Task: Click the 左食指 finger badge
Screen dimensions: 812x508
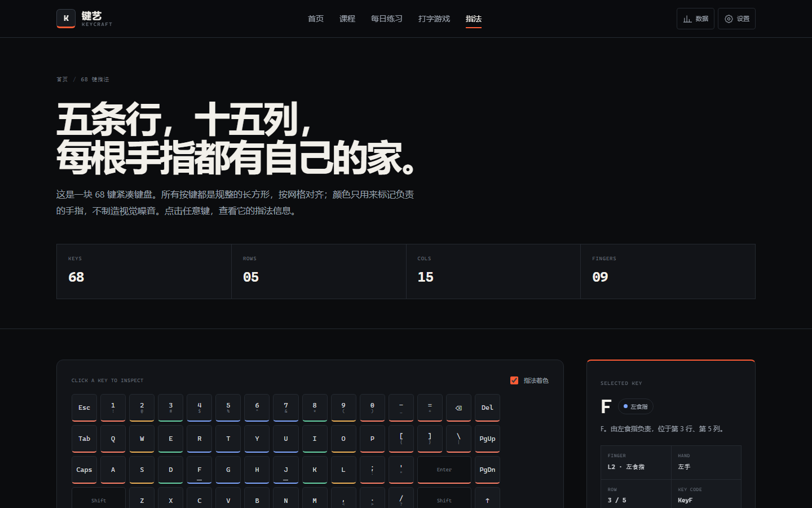Action: tap(636, 406)
